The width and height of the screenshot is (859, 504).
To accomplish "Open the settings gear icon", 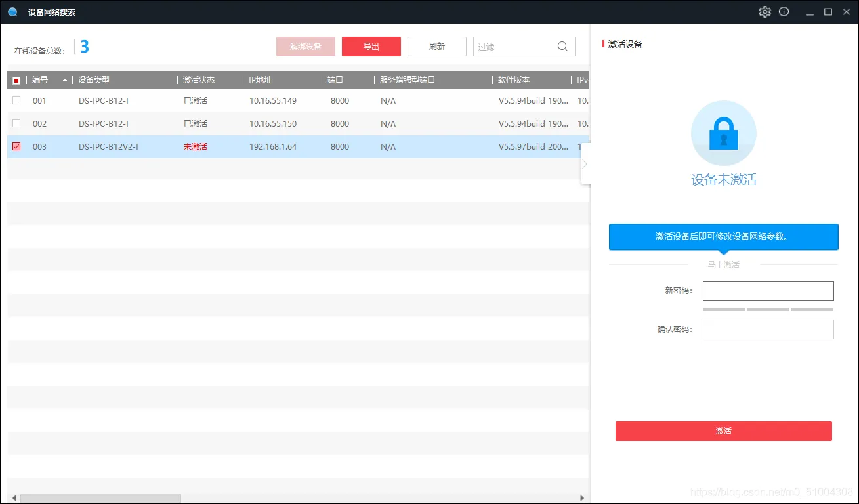I will pos(765,12).
